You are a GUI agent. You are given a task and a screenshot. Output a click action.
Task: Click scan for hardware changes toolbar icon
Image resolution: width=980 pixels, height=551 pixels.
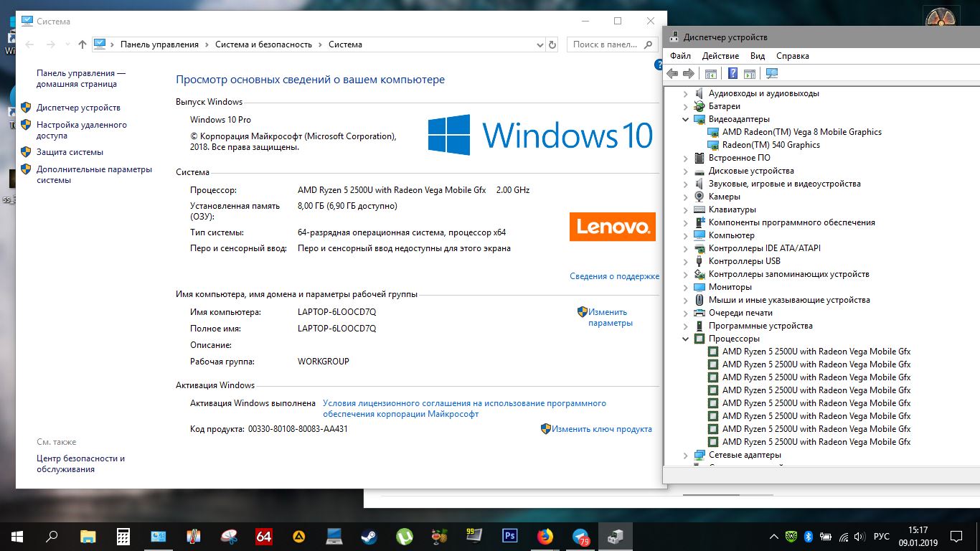(x=772, y=73)
